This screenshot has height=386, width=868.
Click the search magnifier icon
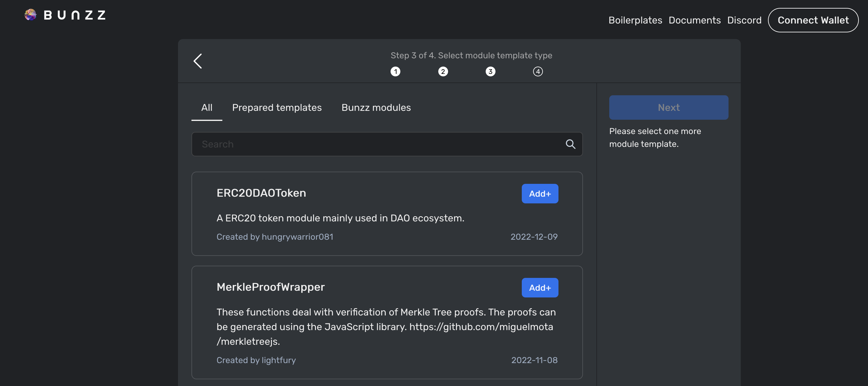point(570,144)
